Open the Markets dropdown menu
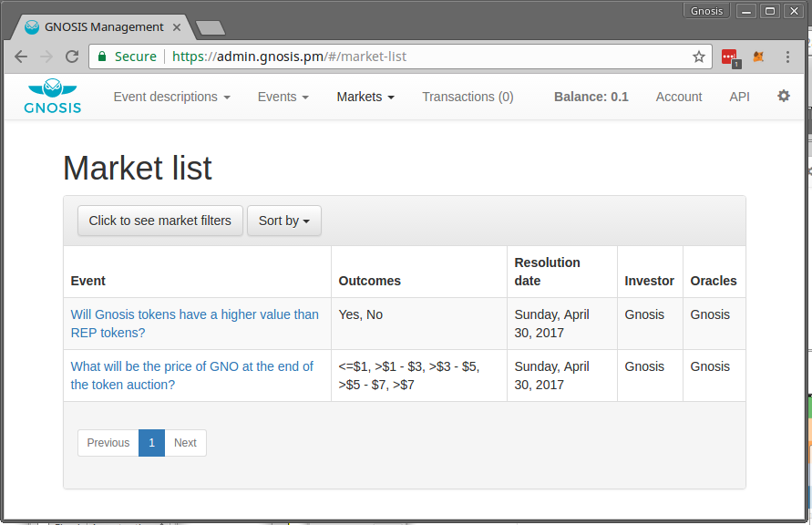 click(x=365, y=97)
